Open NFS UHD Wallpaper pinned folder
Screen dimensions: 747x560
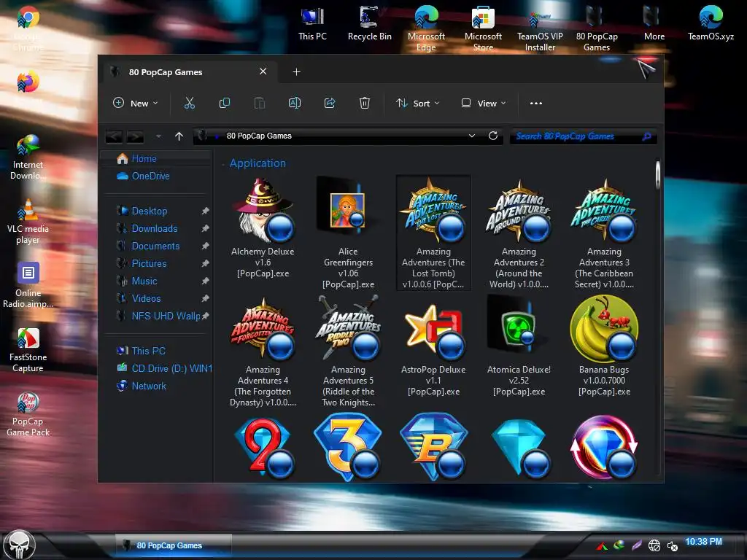click(156, 316)
